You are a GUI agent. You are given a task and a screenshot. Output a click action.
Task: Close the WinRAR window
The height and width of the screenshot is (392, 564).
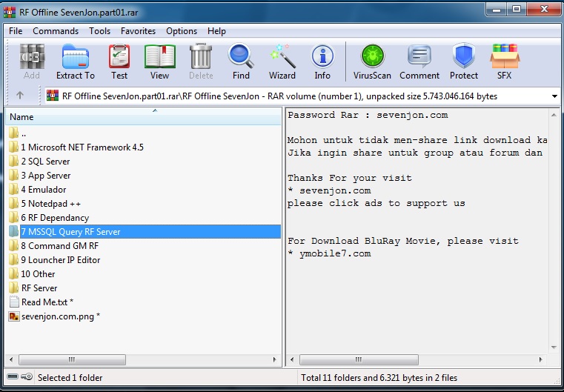pos(544,10)
